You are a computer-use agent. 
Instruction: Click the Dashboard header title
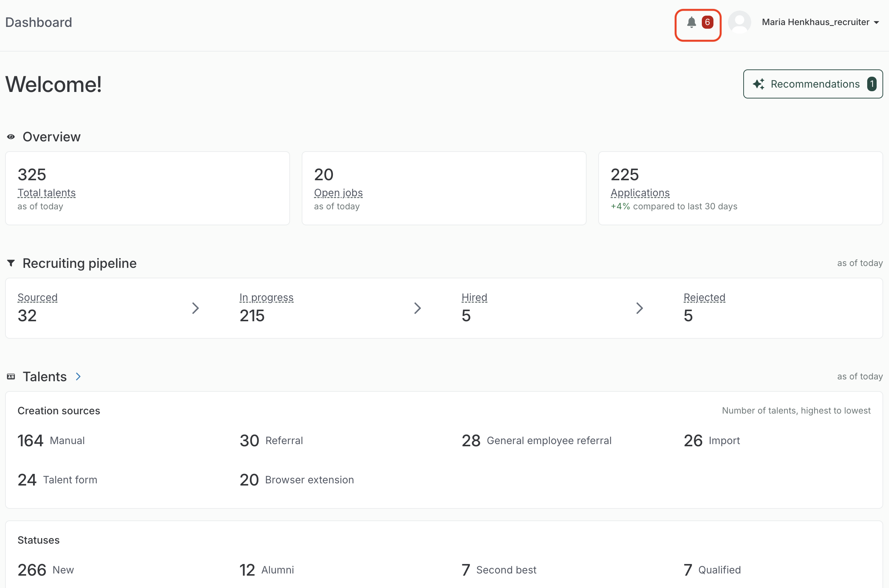coord(39,23)
